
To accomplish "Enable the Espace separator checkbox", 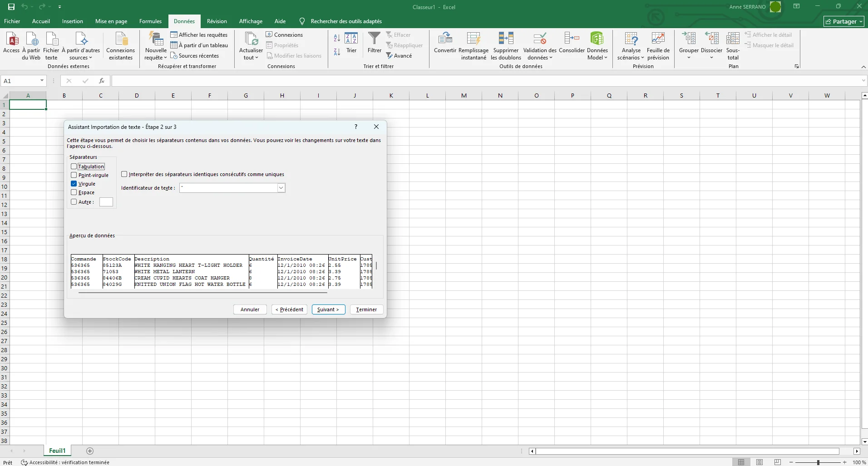I will coord(74,192).
